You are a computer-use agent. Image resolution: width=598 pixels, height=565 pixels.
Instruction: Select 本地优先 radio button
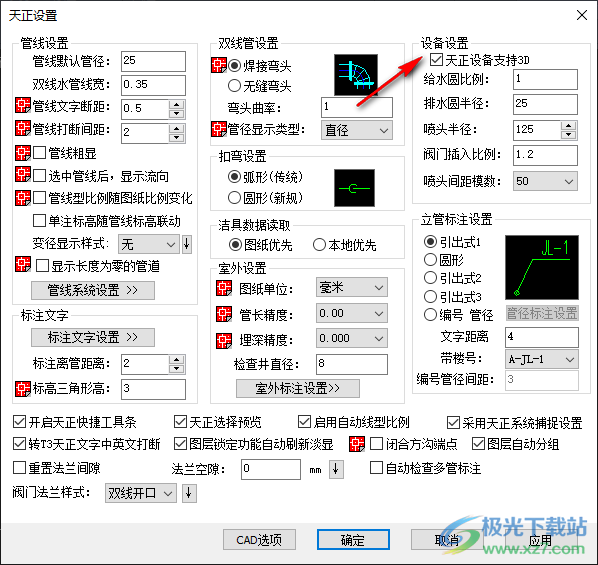point(319,245)
